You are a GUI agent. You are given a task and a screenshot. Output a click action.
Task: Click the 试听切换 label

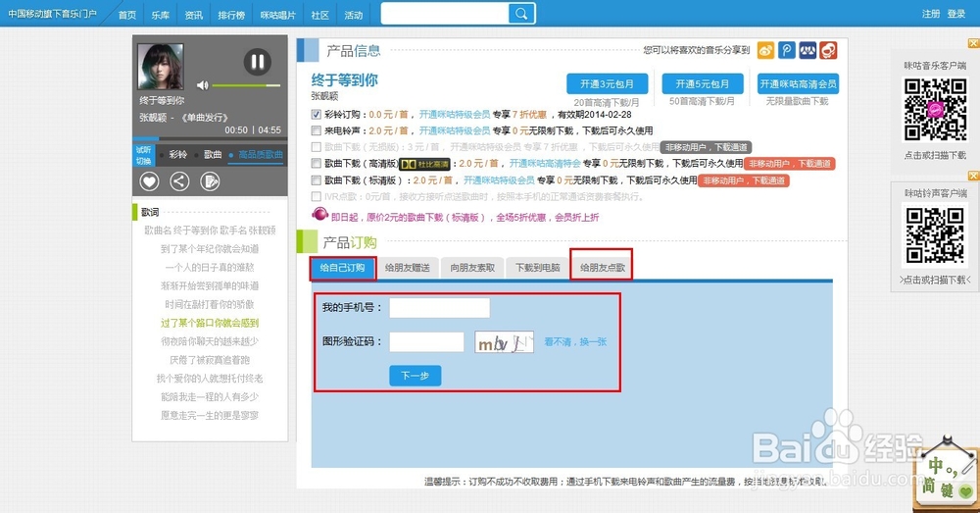coord(144,155)
